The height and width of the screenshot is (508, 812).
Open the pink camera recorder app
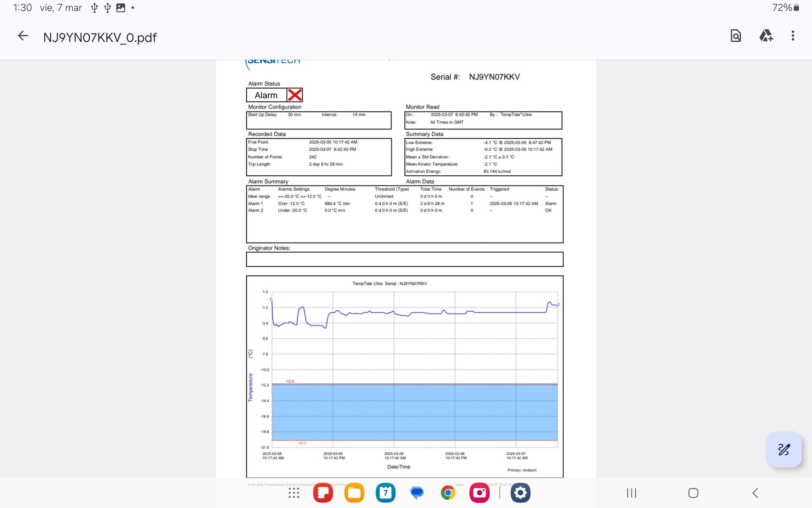coord(480,493)
